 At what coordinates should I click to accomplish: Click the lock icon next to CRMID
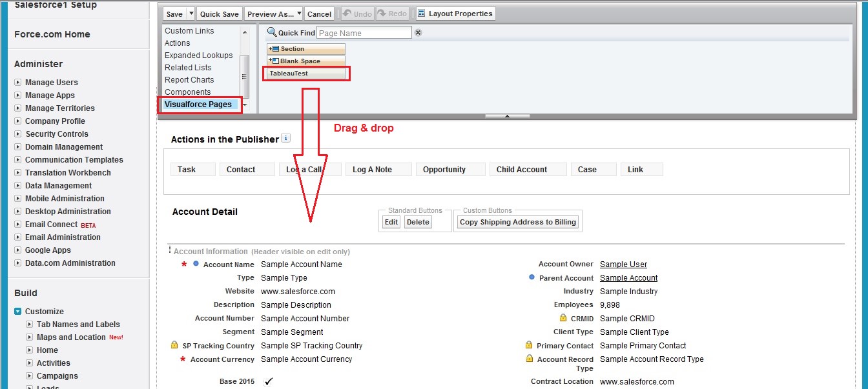pyautogui.click(x=564, y=318)
